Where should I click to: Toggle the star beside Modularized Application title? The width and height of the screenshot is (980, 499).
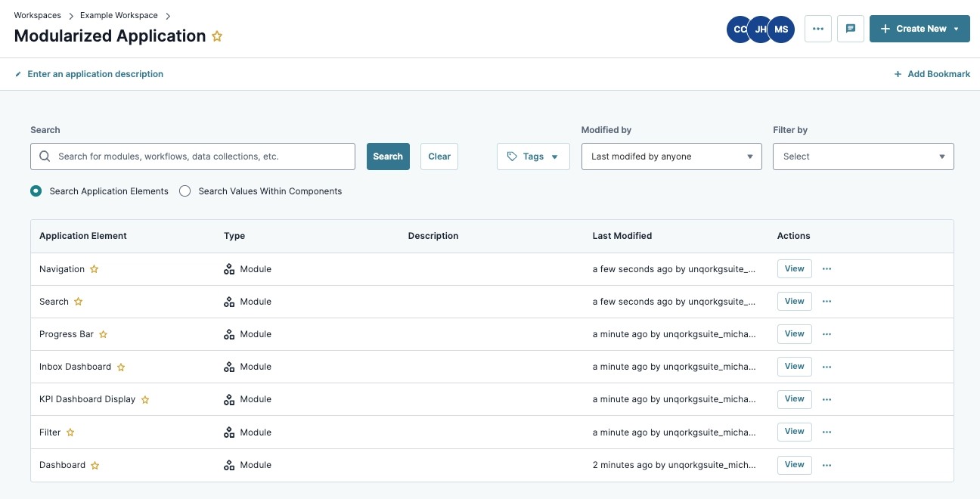(x=217, y=36)
